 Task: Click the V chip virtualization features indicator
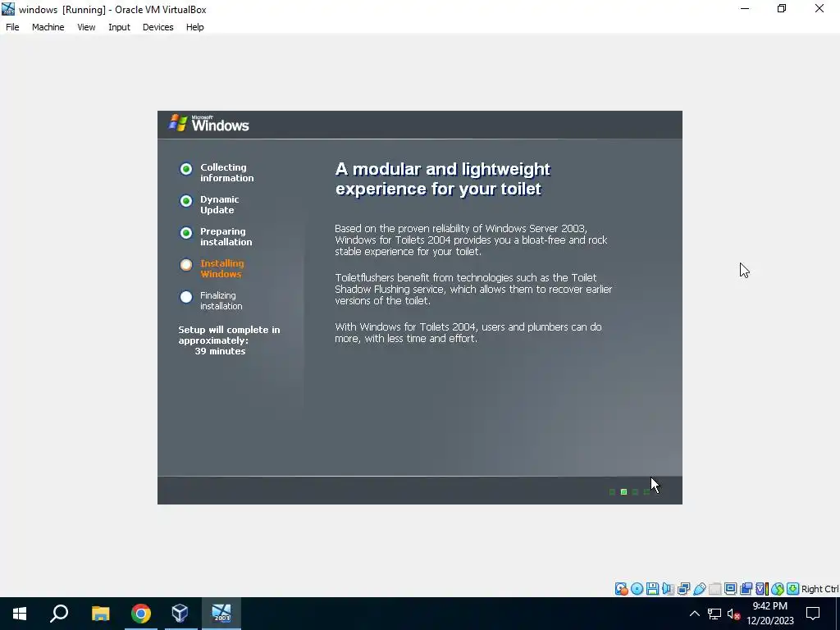(762, 589)
